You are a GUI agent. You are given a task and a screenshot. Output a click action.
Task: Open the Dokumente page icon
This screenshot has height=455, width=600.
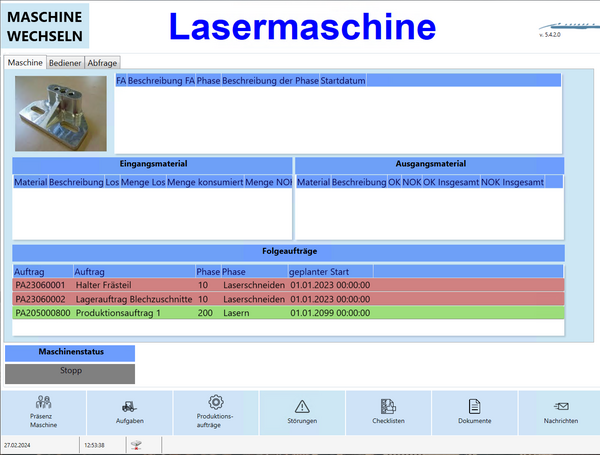(x=474, y=406)
